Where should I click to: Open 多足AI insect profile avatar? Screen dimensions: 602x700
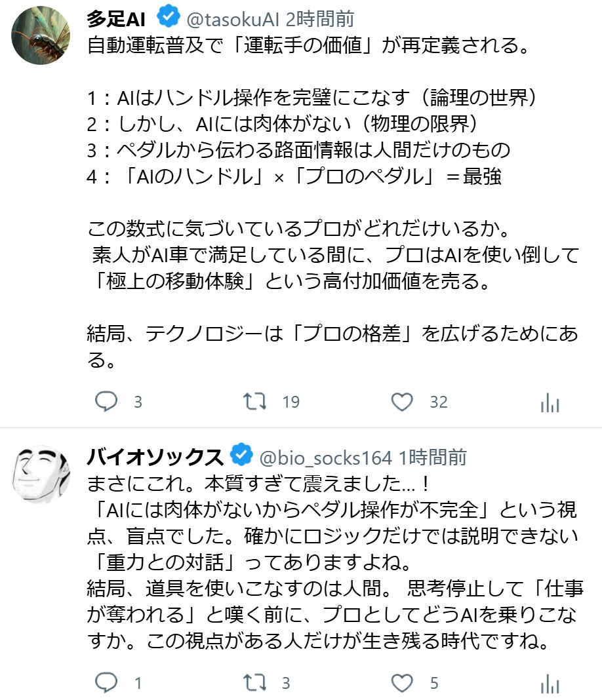41,35
